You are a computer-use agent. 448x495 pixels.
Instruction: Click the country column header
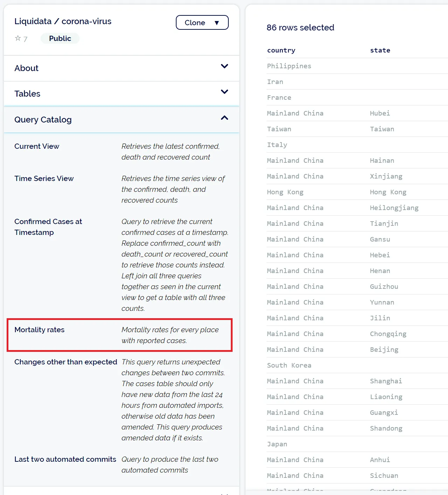click(x=281, y=50)
